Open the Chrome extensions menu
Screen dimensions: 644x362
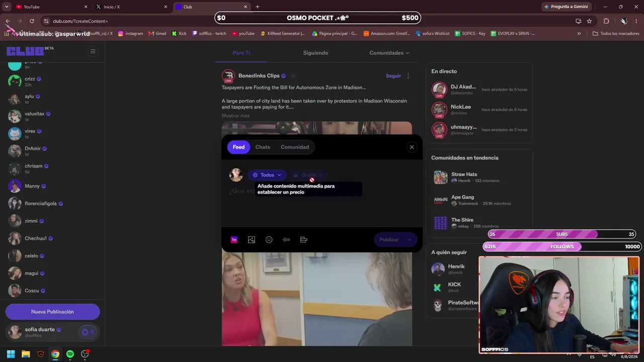(x=606, y=21)
